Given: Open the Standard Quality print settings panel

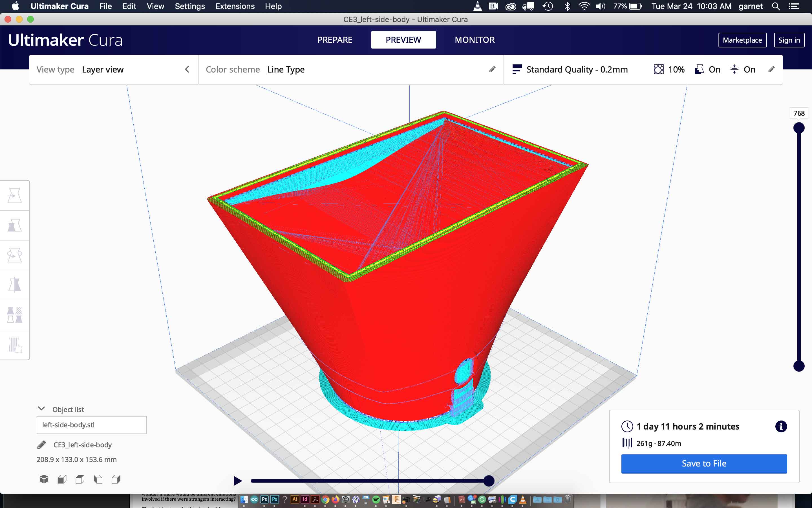Looking at the screenshot, I should [643, 69].
